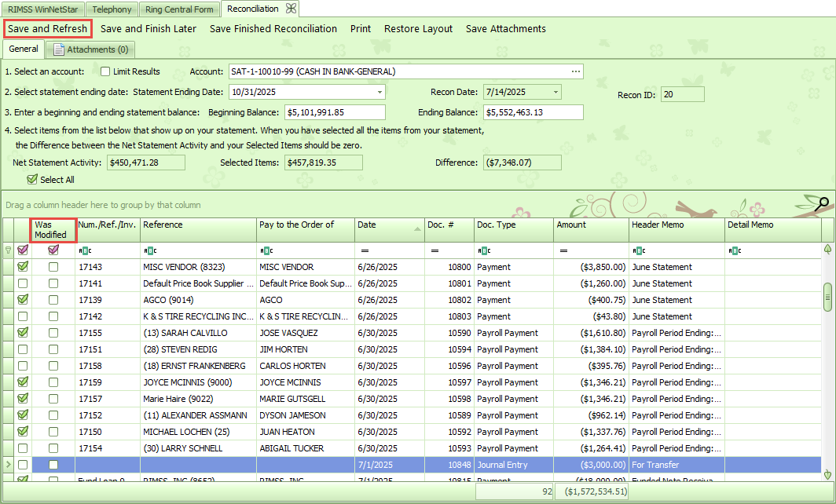Open the Ring Central Form tab
The height and width of the screenshot is (504, 836).
click(x=180, y=9)
